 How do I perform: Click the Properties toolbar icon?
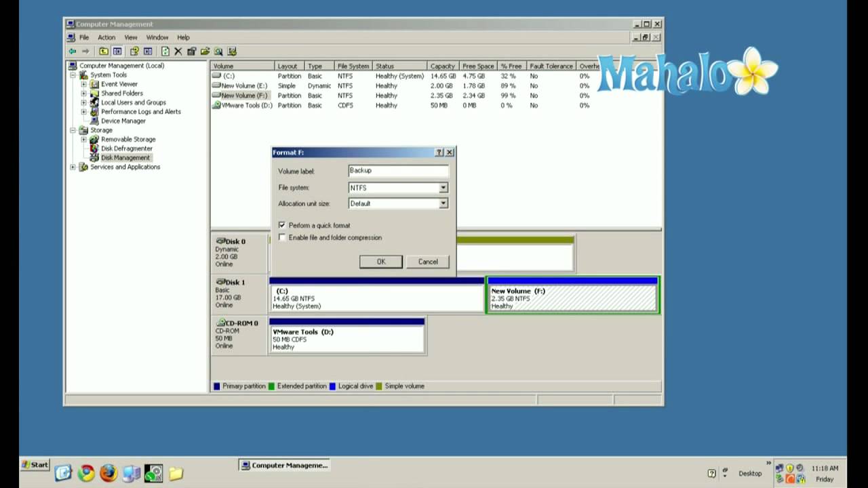[191, 52]
